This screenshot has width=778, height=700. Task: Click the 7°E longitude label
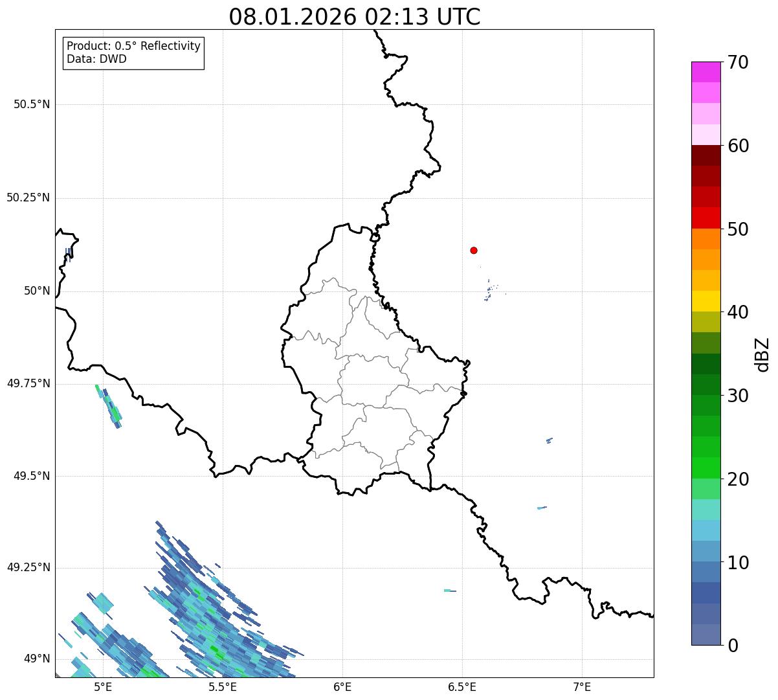tap(582, 686)
